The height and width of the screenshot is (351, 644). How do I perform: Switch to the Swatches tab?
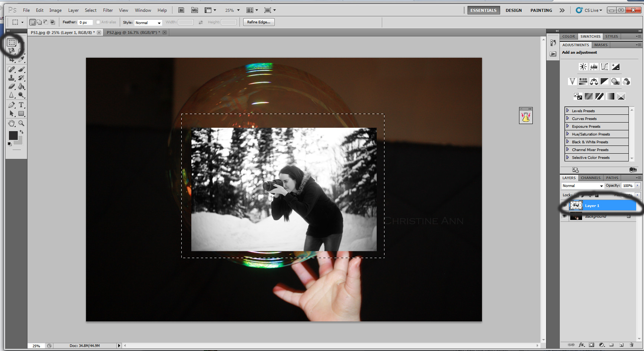(x=590, y=36)
